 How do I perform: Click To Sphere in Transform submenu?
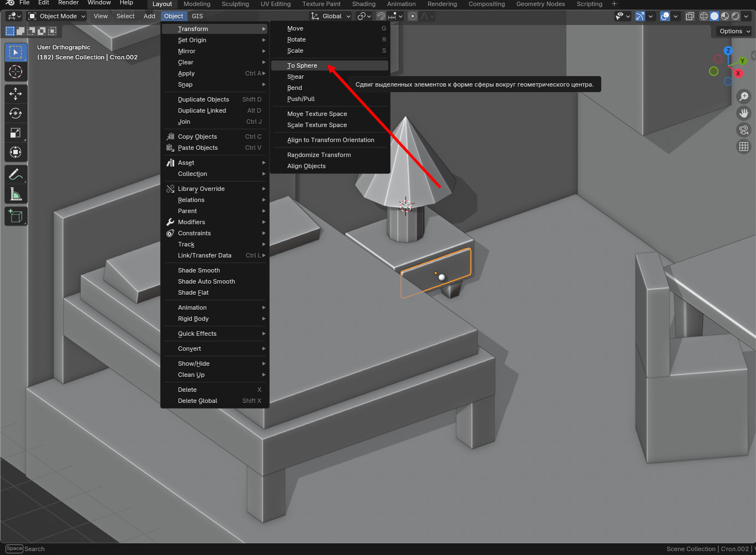point(302,65)
